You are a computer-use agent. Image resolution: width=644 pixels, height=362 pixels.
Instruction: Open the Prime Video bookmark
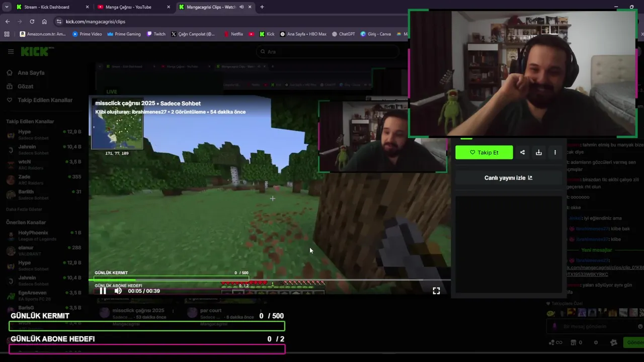[87, 34]
